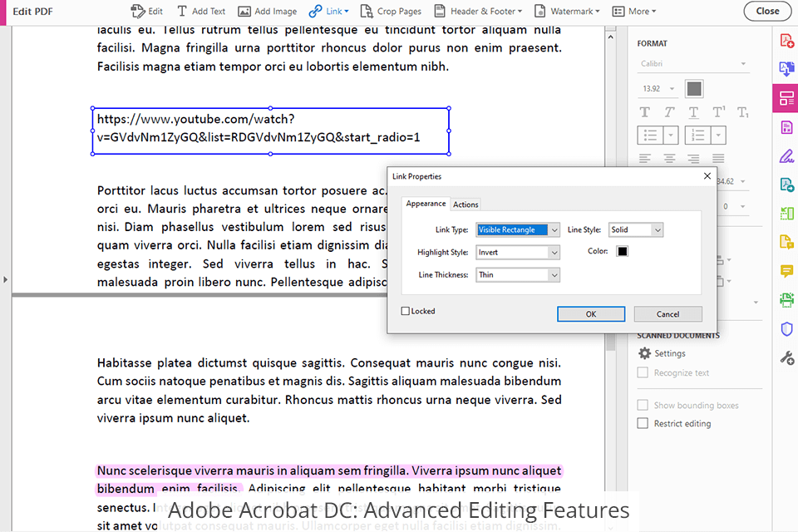This screenshot has height=532, width=798.
Task: Check the Locked checkbox
Action: 406,311
